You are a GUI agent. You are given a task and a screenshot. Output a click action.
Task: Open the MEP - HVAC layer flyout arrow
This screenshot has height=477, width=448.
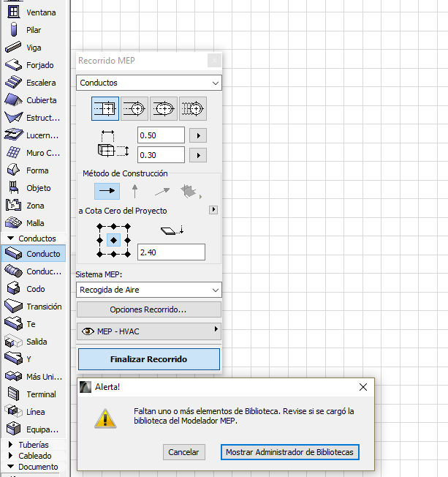click(x=216, y=328)
